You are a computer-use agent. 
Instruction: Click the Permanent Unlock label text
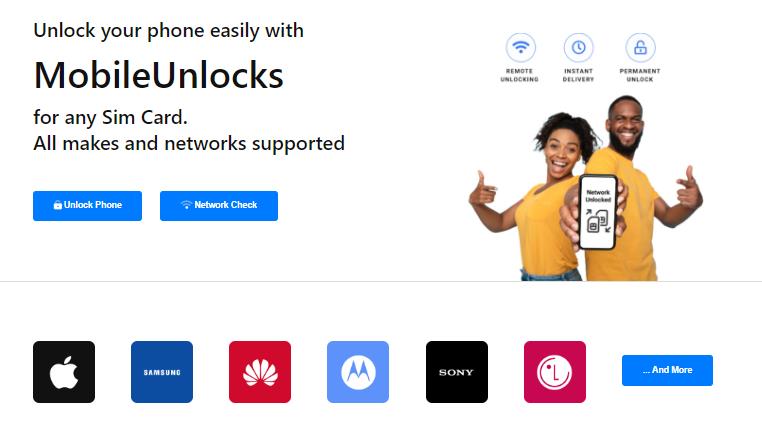pos(640,75)
